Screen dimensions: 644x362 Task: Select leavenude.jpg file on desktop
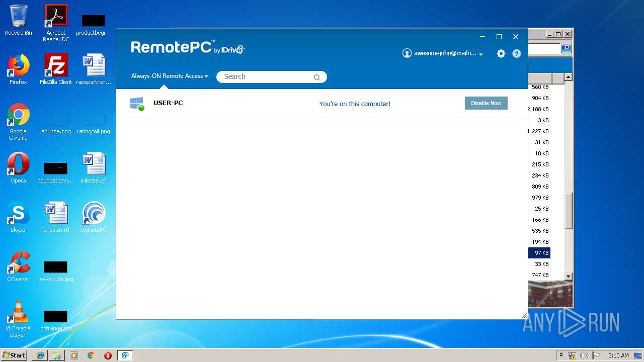tap(56, 270)
